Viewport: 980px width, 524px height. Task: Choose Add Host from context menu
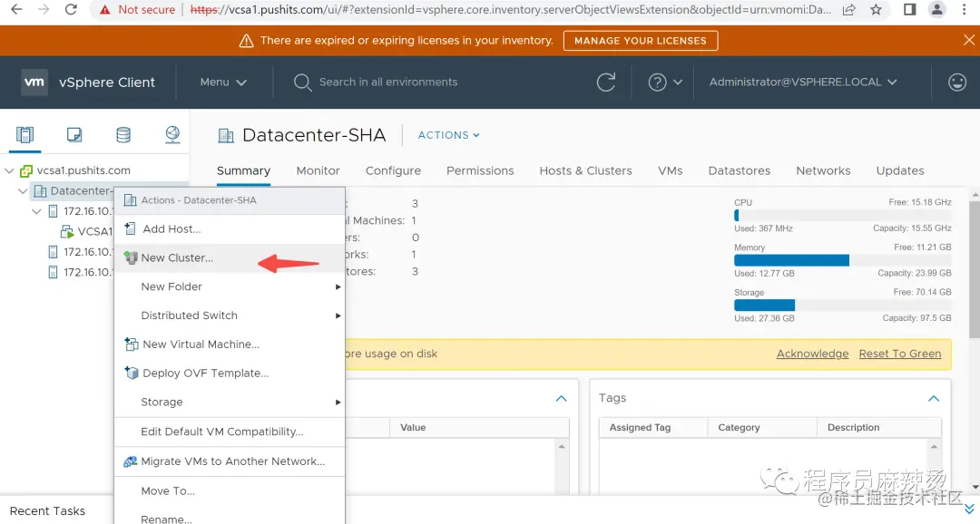click(230, 229)
